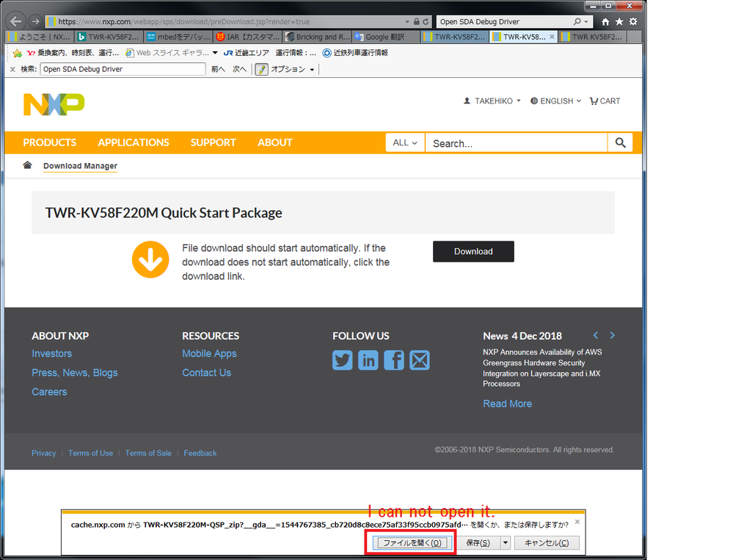Click the orange download arrow icon
Screen dimensions: 733x560
coord(150,259)
